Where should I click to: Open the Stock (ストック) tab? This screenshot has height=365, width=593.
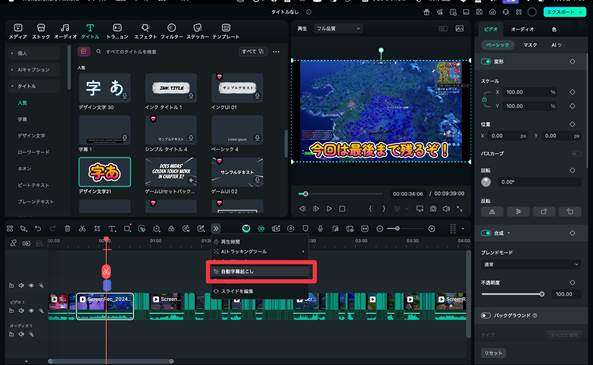(x=41, y=31)
